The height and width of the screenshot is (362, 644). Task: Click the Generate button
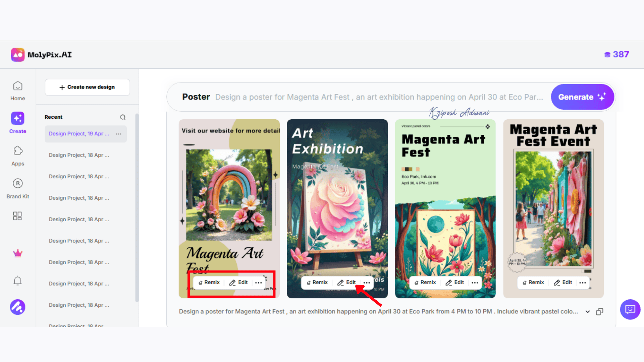[x=582, y=97]
